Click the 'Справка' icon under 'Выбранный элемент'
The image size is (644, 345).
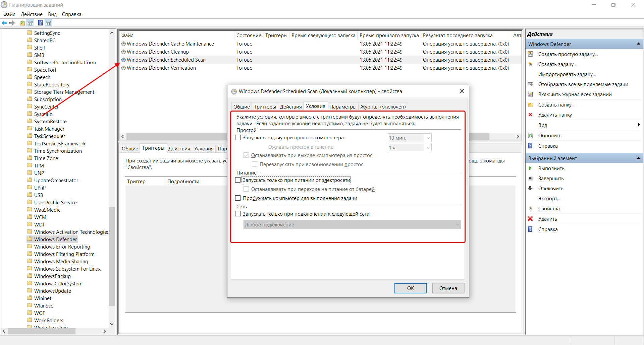530,229
